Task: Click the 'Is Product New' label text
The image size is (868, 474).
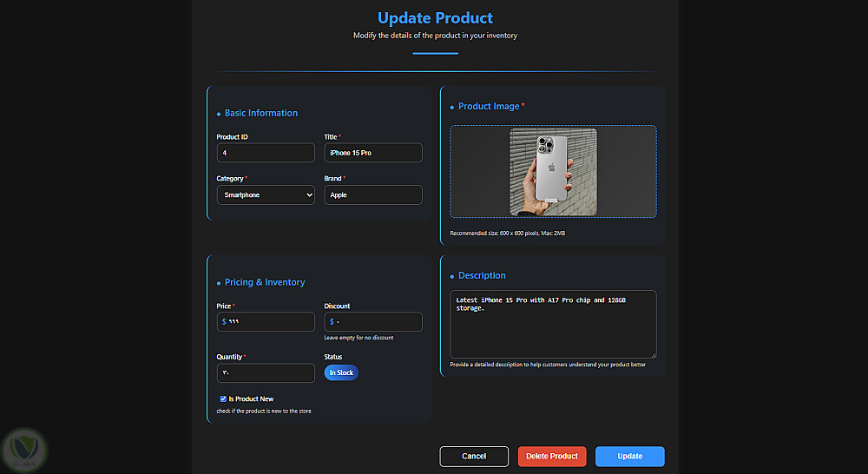Action: point(251,398)
